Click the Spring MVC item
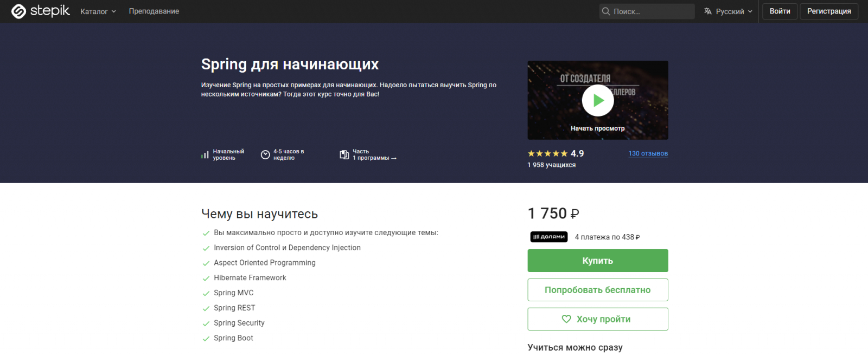Viewport: 868px width, 356px height. [234, 293]
